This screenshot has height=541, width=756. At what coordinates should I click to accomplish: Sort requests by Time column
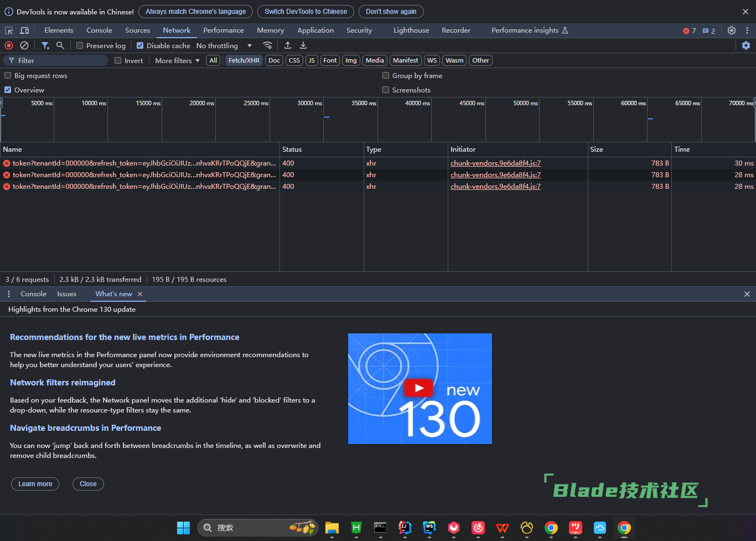pos(713,150)
